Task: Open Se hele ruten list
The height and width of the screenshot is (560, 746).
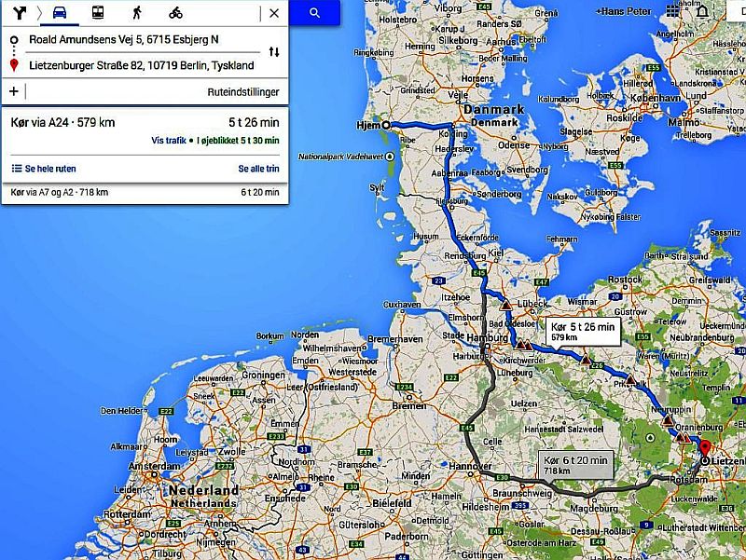Action: (x=44, y=169)
